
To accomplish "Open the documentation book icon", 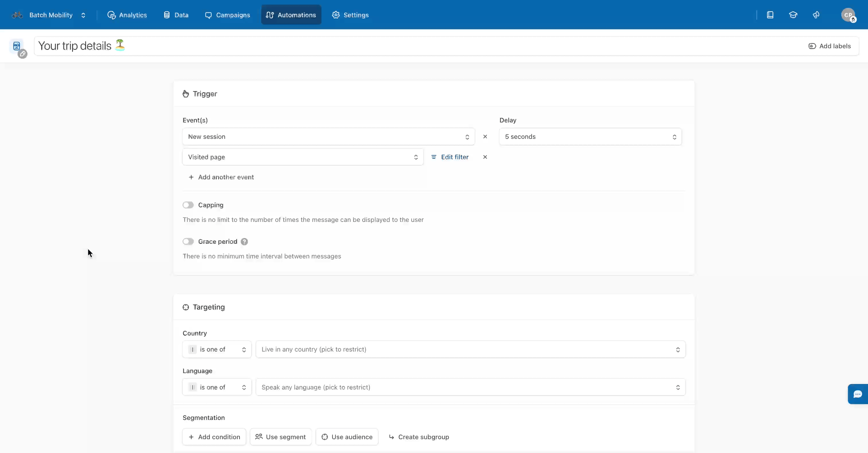I will (x=770, y=15).
